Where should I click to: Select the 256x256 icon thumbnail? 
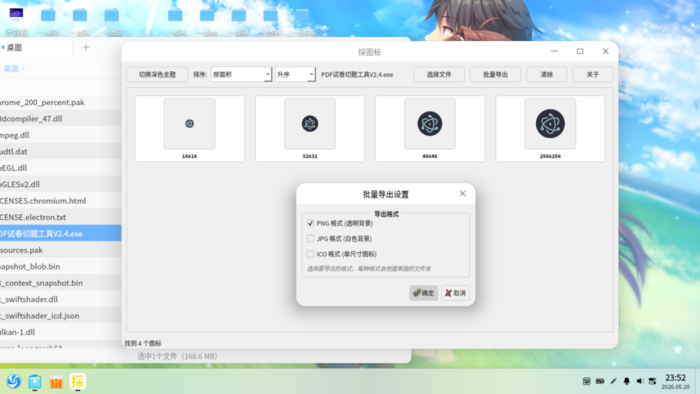[550, 128]
